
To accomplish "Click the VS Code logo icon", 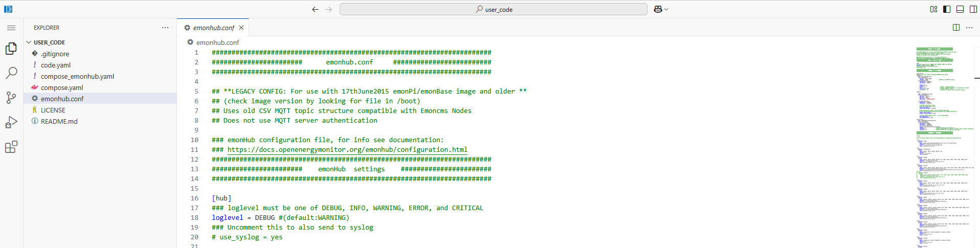I will [8, 9].
